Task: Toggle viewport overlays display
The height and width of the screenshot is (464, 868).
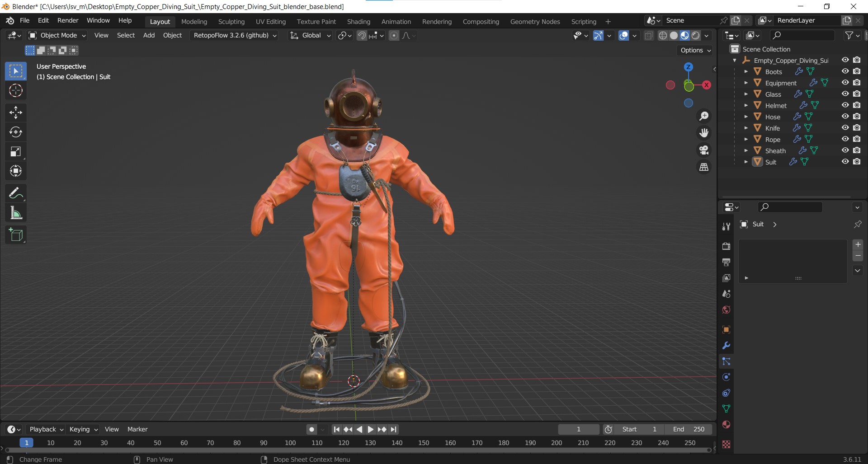Action: 624,35
